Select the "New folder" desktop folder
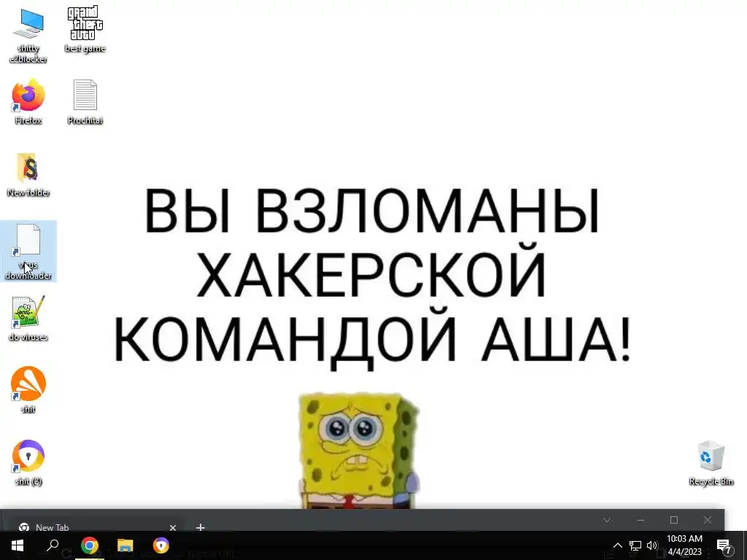The height and width of the screenshot is (560, 747). pos(28,174)
